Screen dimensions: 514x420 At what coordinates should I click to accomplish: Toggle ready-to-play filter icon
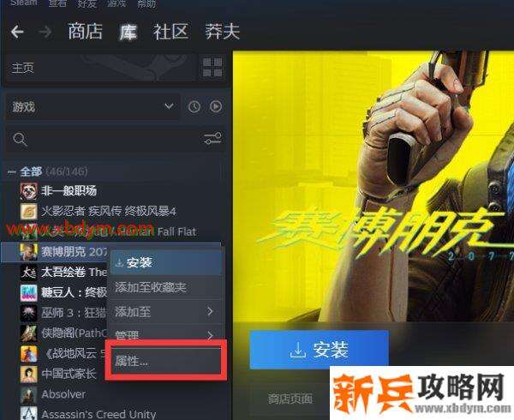tap(216, 106)
